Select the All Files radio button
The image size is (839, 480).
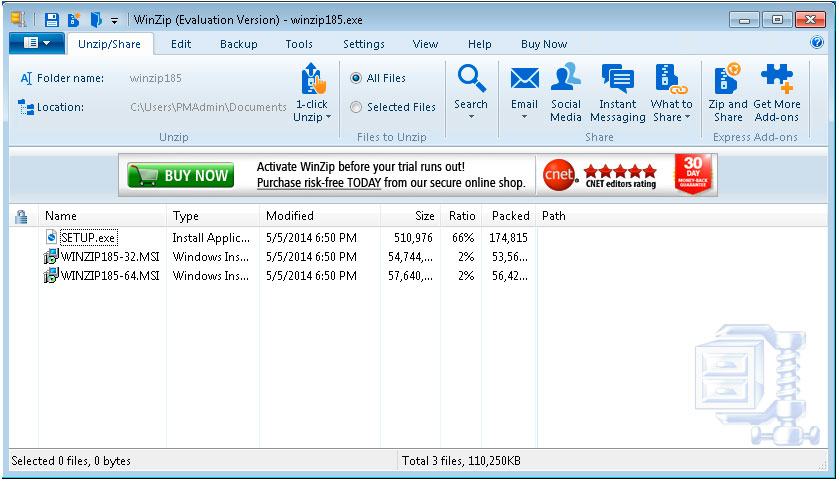tap(356, 78)
